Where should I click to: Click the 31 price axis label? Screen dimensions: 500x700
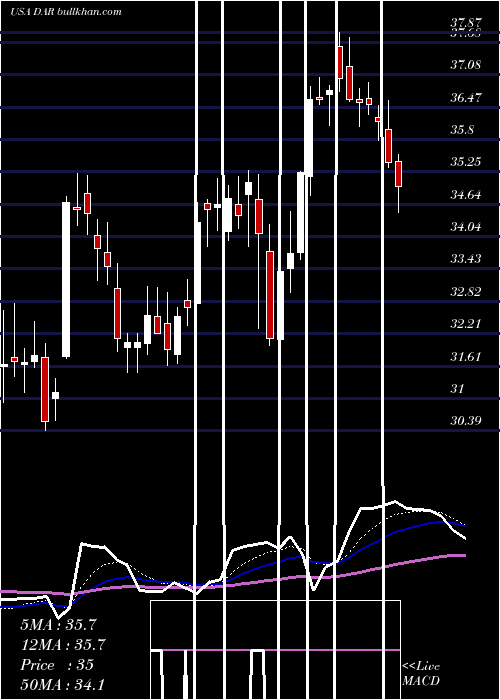tap(458, 389)
